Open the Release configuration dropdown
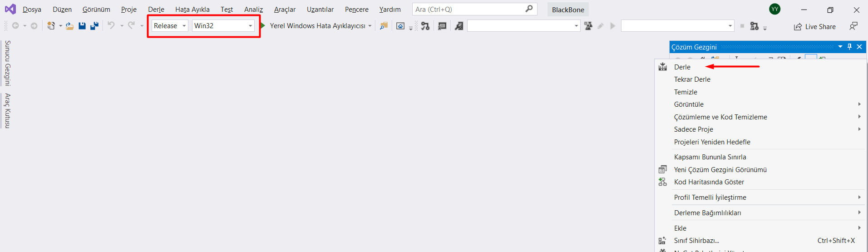Screen dimensions: 868x252 184,26
